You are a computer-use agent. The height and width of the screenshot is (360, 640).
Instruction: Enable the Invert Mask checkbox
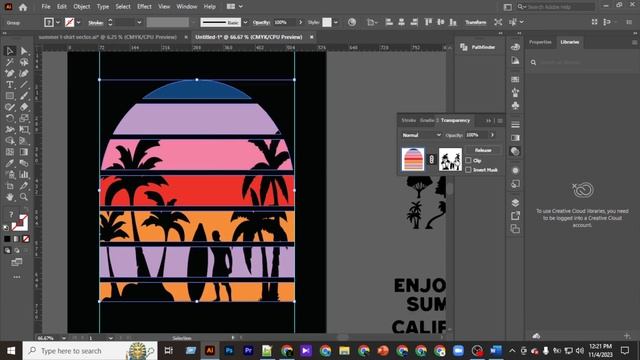[468, 169]
